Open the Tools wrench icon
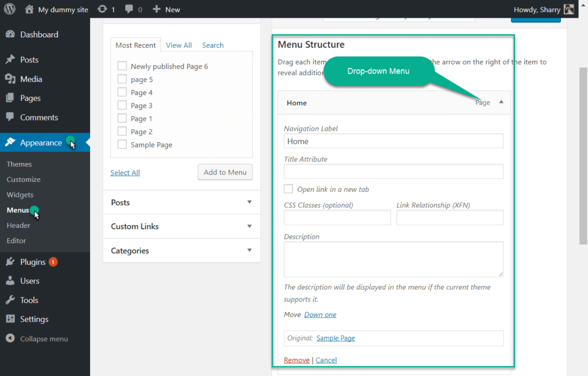 (10, 300)
